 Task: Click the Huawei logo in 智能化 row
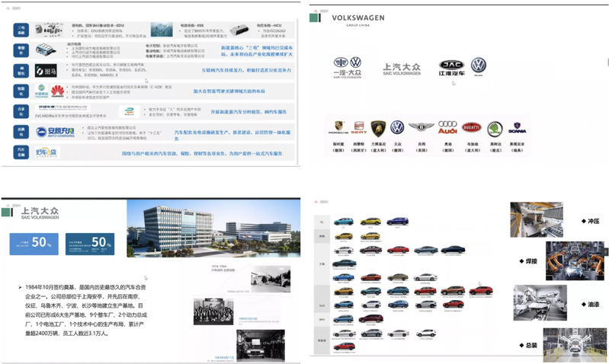(x=57, y=91)
